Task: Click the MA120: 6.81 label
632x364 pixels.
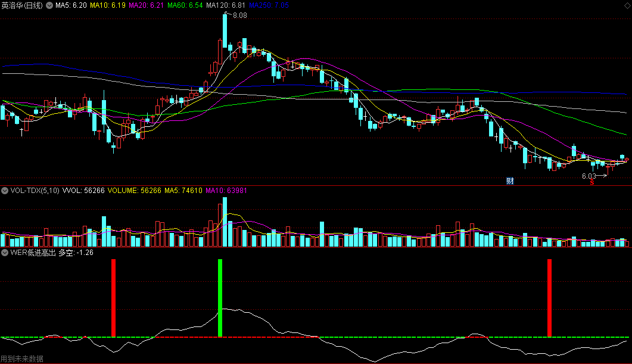Action: coord(226,5)
